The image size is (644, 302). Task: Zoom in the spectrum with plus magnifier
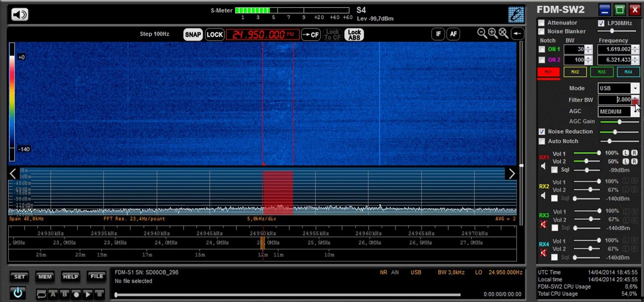(493, 34)
